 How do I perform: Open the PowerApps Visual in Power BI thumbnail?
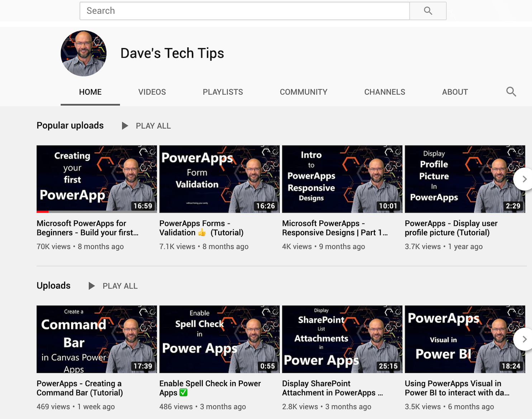465,339
